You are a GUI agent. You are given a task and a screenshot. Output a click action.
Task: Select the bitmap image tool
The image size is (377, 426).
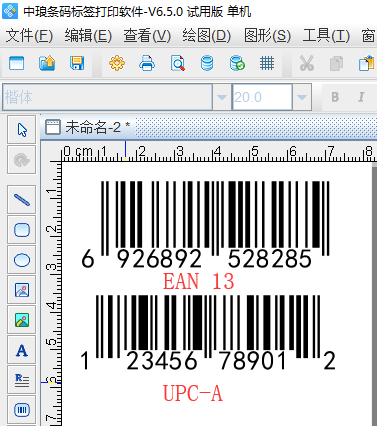22,320
